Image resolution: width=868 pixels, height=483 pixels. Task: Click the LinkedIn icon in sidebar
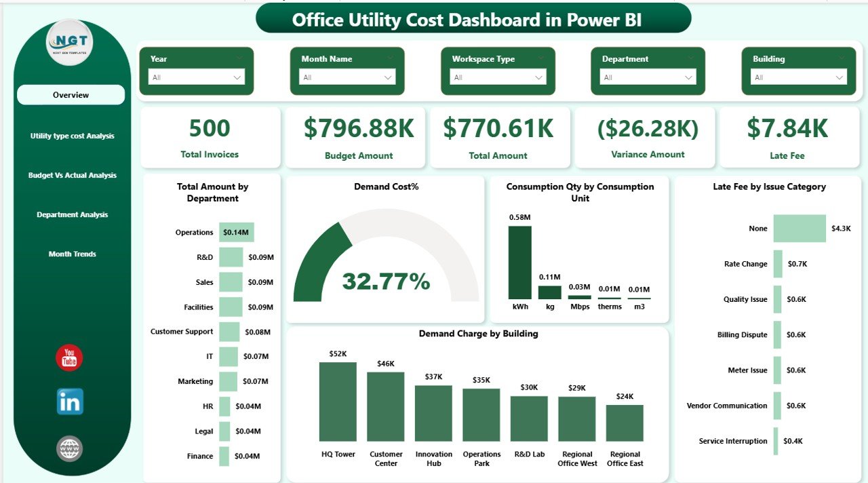coord(70,402)
